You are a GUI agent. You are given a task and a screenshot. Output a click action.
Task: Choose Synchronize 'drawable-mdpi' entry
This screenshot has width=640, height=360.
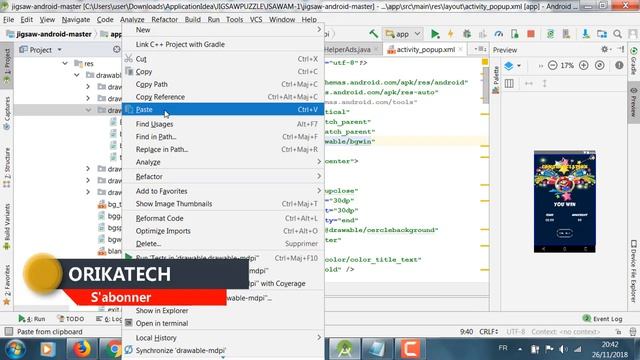point(223,350)
